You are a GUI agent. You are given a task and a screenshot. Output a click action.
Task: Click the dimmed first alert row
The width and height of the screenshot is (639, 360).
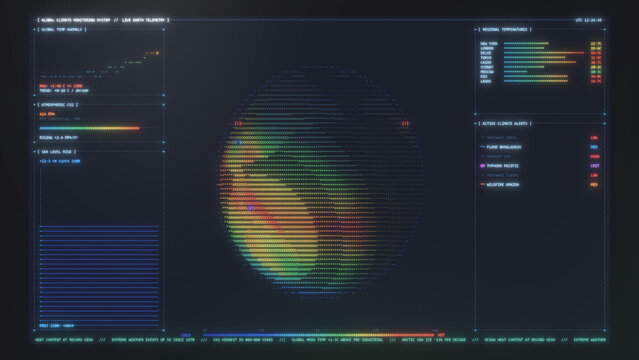539,138
